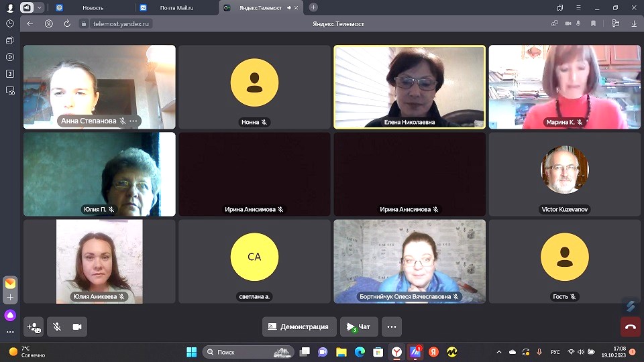This screenshot has width=644, height=362.
Task: Open the downloads icon in browser toolbar
Action: [634, 23]
